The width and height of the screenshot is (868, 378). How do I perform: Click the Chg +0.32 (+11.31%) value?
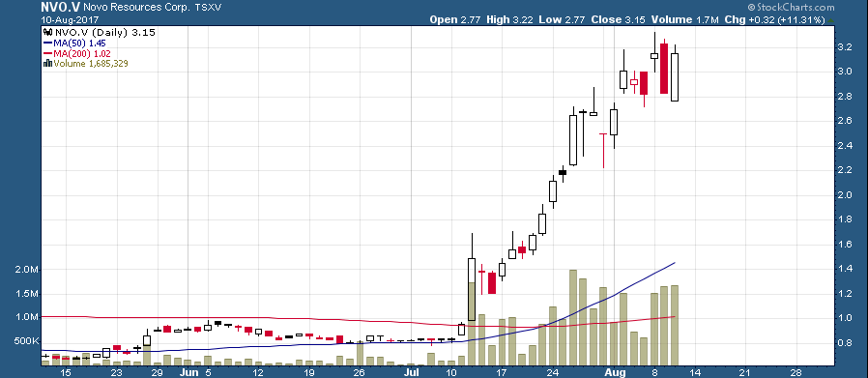click(x=774, y=20)
